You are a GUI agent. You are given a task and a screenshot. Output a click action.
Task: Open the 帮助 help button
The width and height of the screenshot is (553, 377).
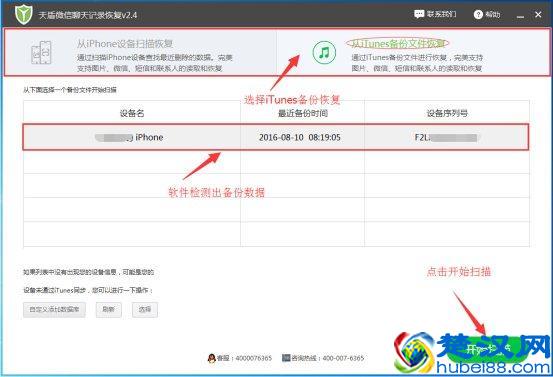(487, 14)
